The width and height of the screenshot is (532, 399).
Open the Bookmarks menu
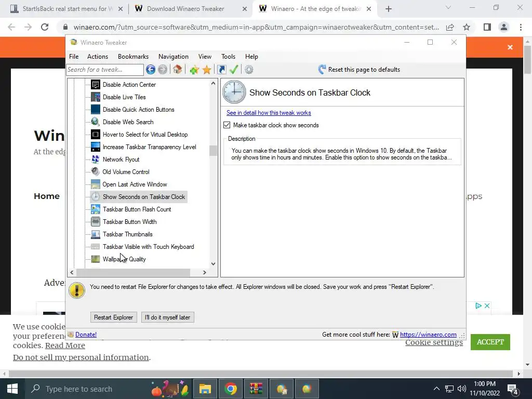133,57
